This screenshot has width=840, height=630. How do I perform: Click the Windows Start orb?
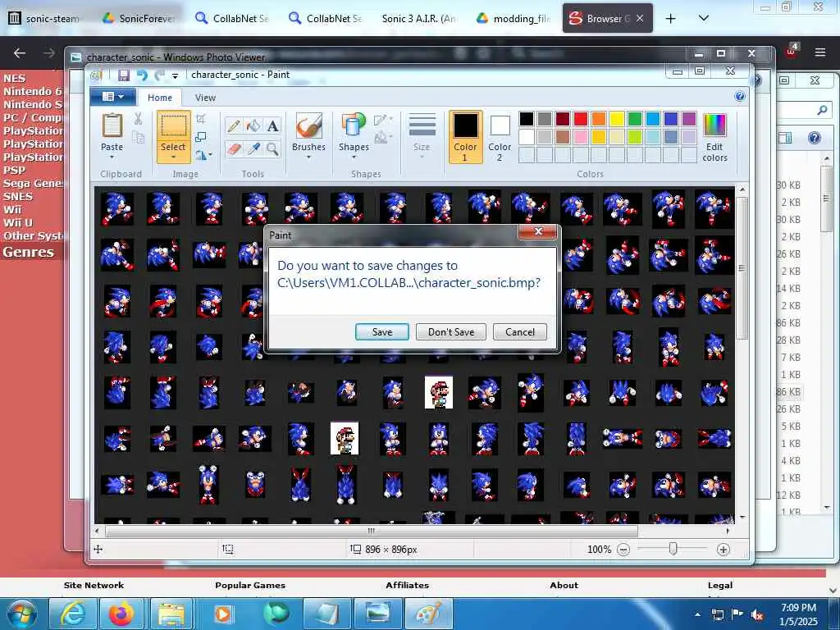click(22, 614)
